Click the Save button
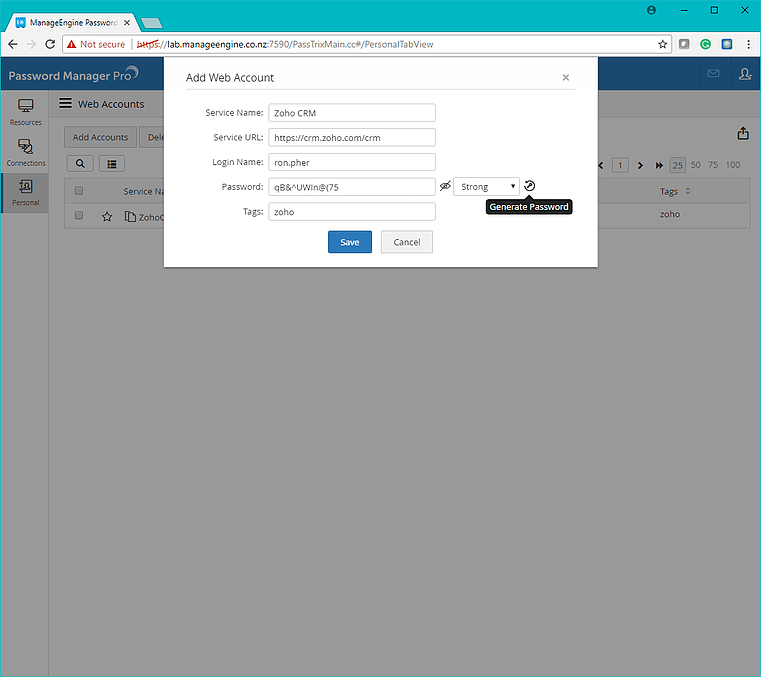Viewport: 761px width, 677px height. tap(350, 242)
